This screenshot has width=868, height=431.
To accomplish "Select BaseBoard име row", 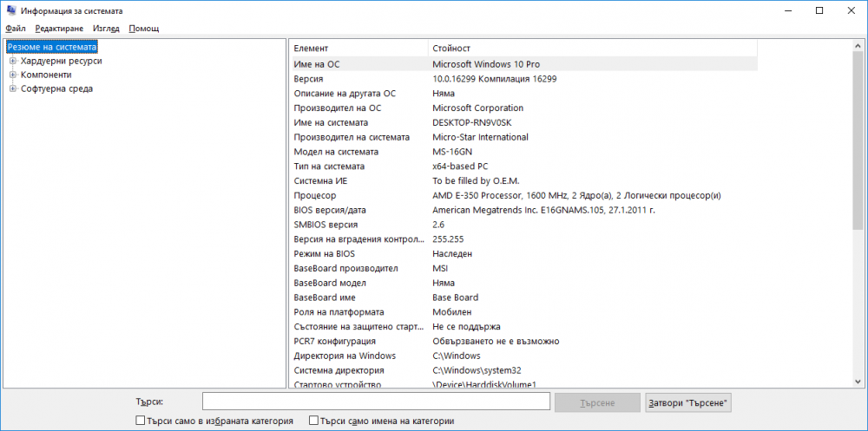I will 523,297.
